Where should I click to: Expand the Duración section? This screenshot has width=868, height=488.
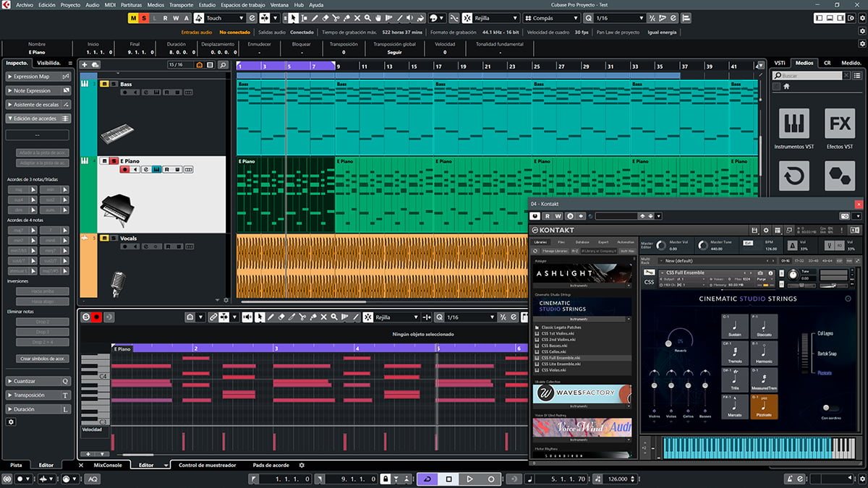click(39, 409)
